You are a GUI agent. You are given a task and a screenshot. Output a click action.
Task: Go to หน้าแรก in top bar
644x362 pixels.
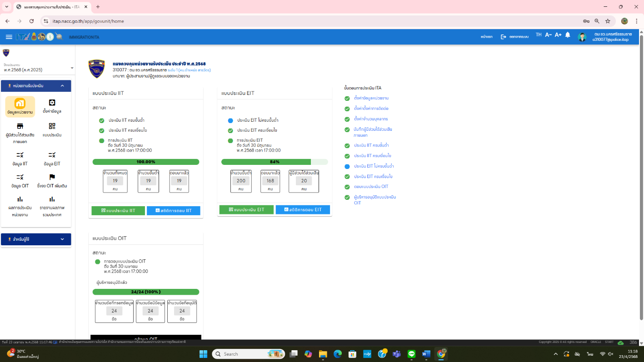click(486, 37)
